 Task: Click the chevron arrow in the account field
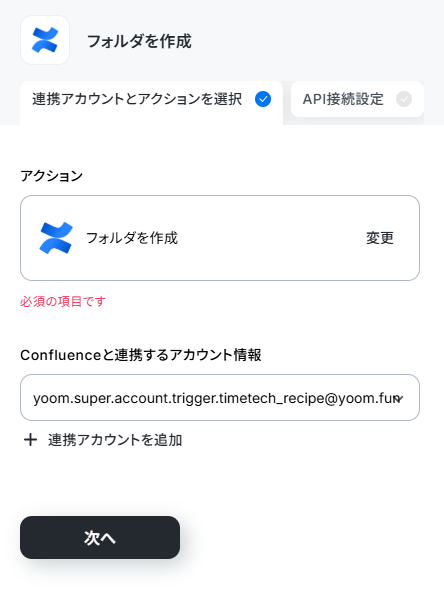click(x=399, y=399)
